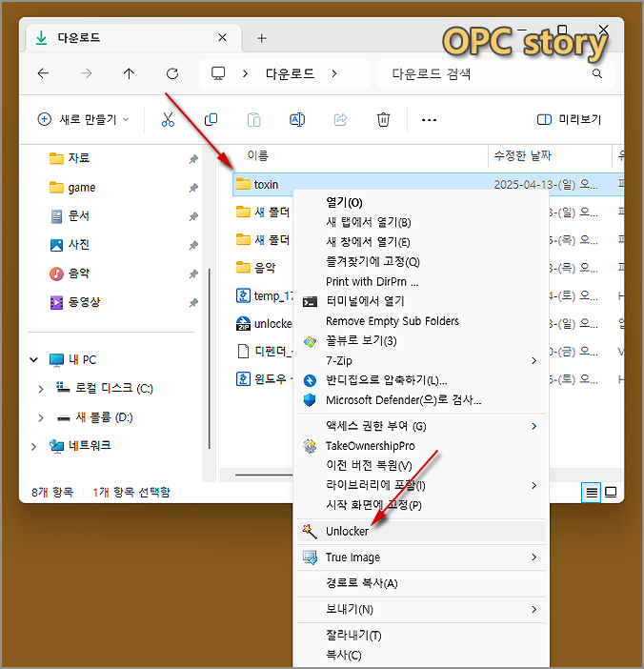This screenshot has height=669, width=644.
Task: Choose 이전 버전 복원(V)
Action: point(421,465)
